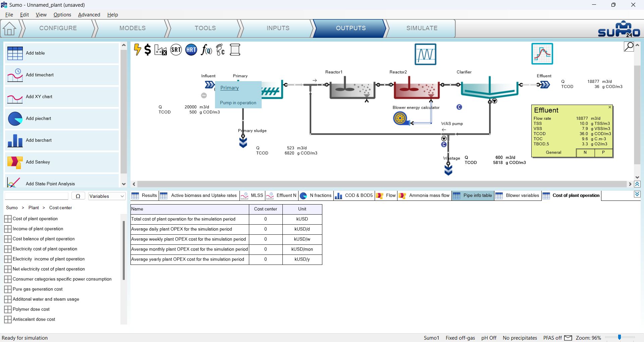Click the wave timechart icon on canvas
The image size is (644, 342).
425,54
